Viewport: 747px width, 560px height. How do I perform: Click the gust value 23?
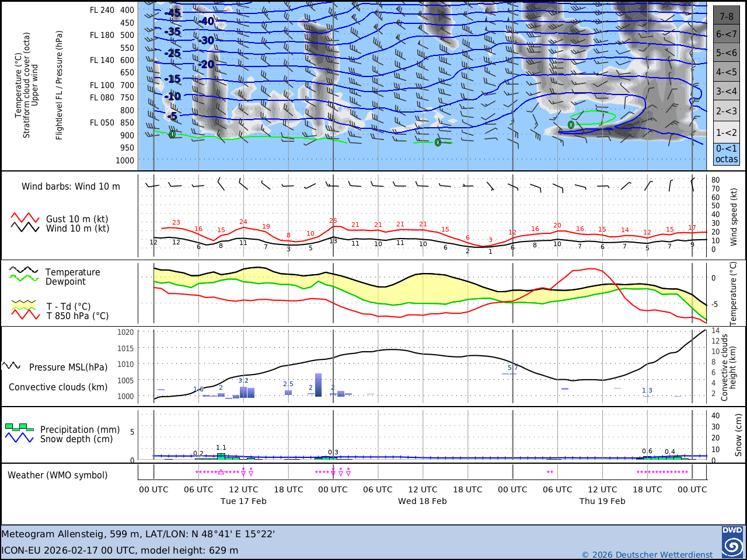176,223
